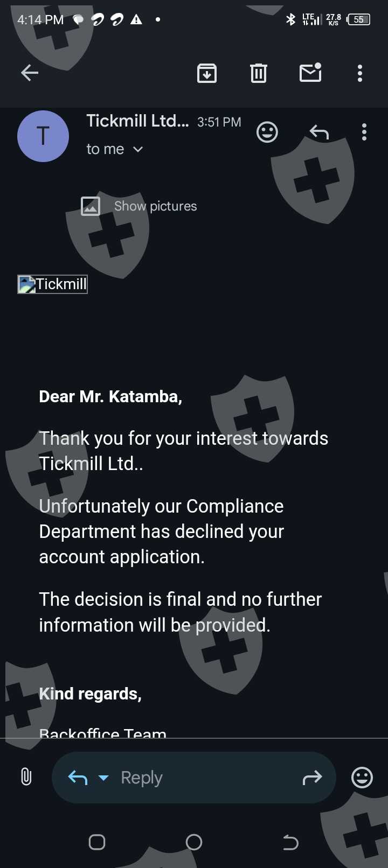Open message options three-dot menu
This screenshot has width=388, height=868.
364,132
